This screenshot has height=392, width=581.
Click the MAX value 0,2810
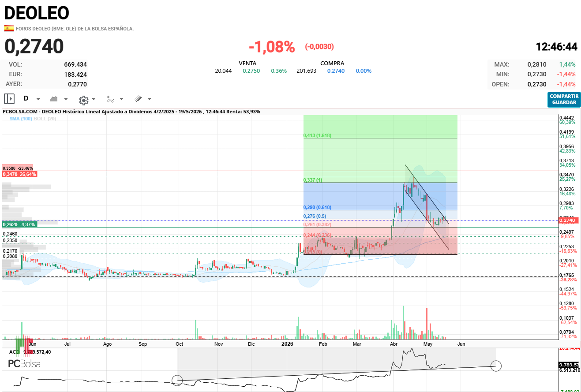pos(537,64)
